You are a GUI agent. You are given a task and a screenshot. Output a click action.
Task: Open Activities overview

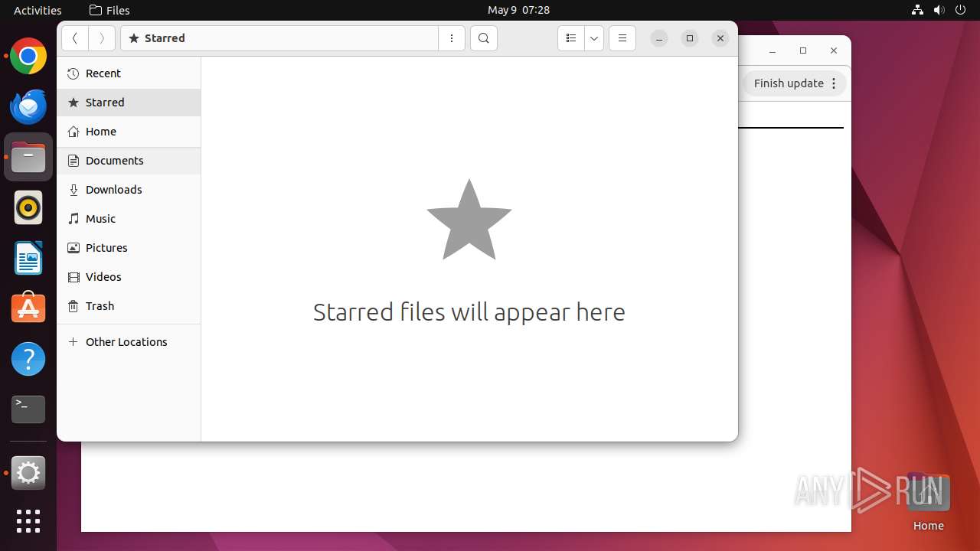tap(38, 10)
